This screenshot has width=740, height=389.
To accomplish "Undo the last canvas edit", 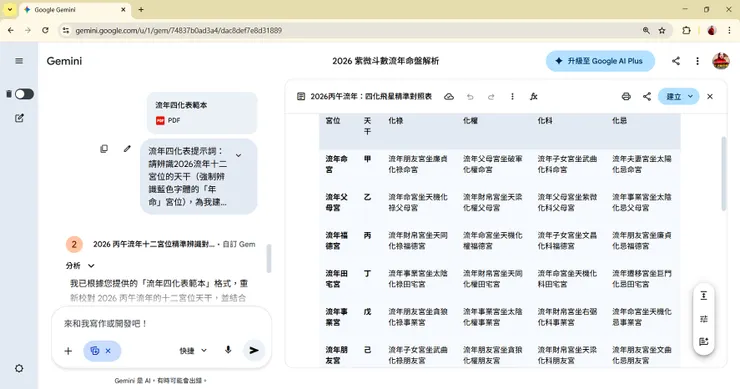I will [470, 97].
